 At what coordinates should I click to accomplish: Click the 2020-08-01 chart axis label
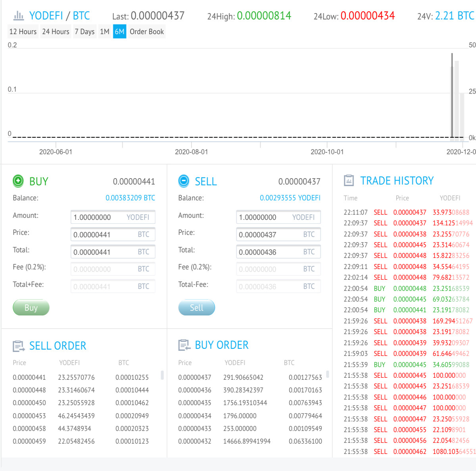click(x=191, y=152)
